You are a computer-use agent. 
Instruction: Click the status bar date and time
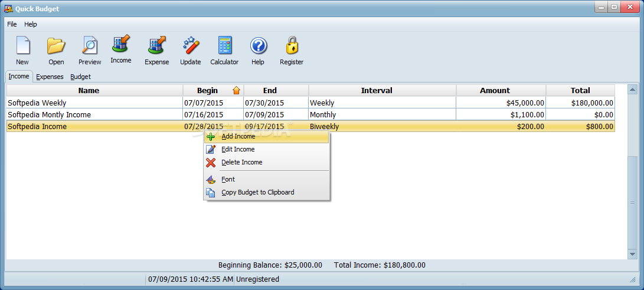click(x=190, y=279)
